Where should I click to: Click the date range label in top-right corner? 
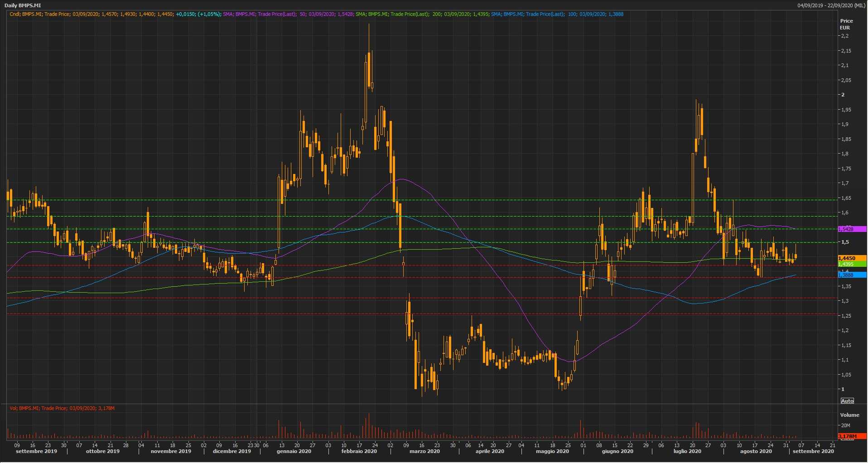(831, 5)
